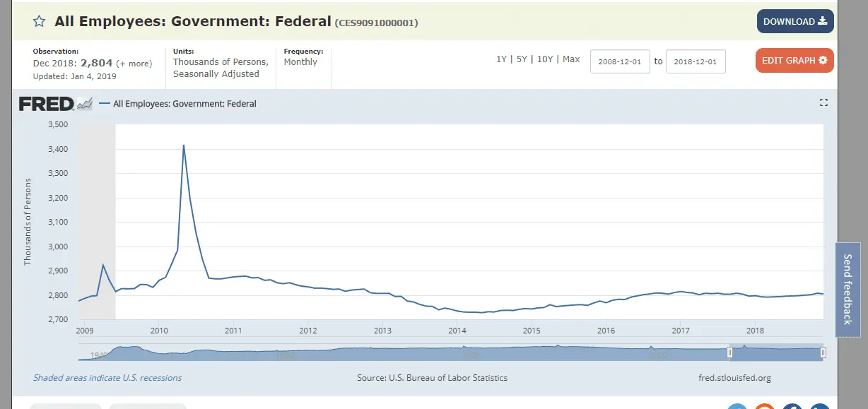
Task: Select the 5Y time range
Action: [522, 59]
